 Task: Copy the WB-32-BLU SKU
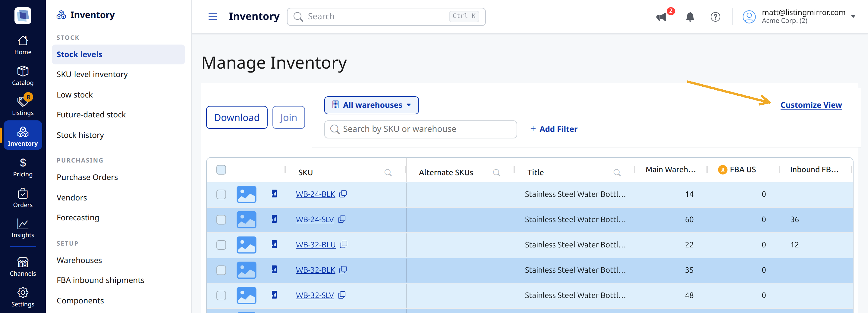344,244
